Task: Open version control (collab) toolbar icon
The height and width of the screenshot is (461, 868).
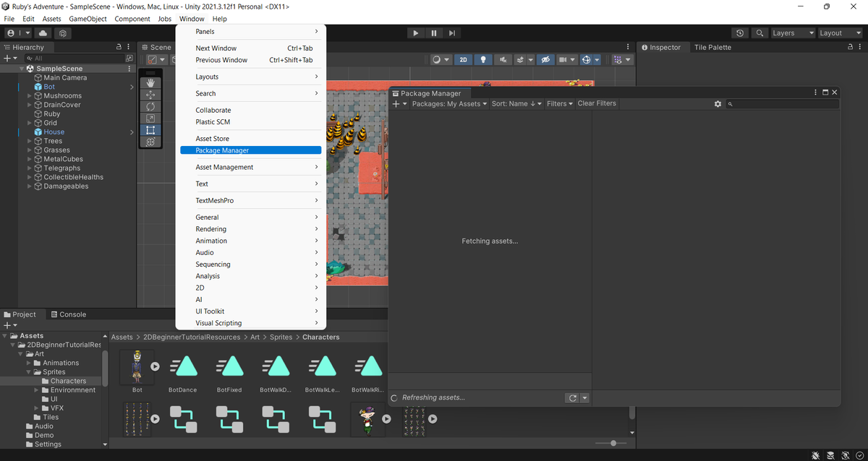Action: tap(64, 33)
